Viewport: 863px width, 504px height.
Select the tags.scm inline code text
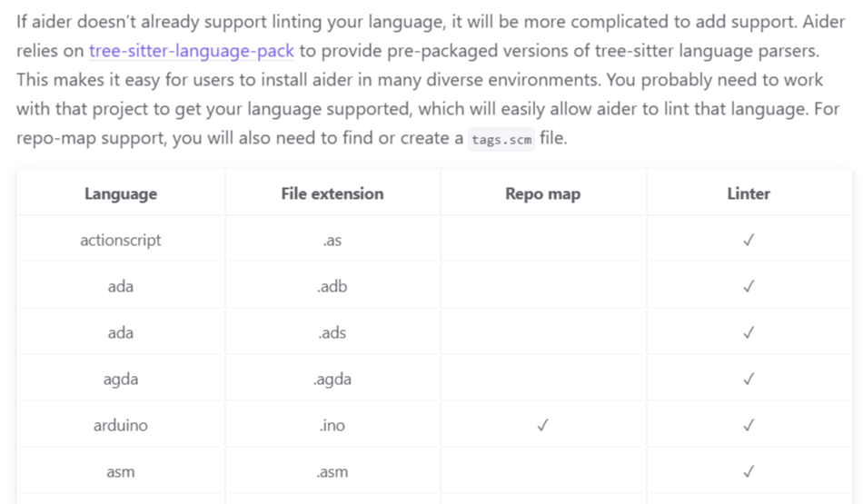501,139
